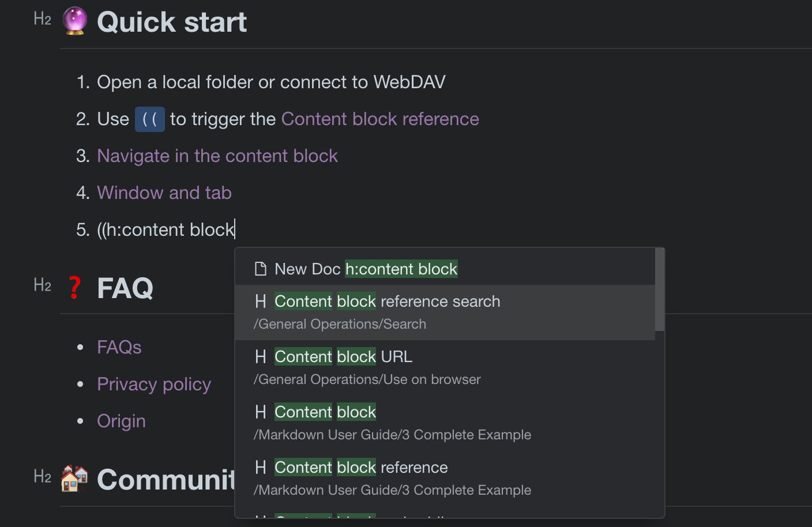
Task: Pick Content block URL from suggestions
Action: coord(367,367)
